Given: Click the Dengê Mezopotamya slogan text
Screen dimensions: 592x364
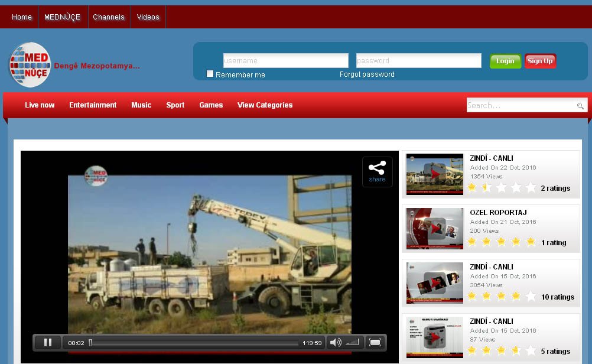Looking at the screenshot, I should [x=97, y=66].
